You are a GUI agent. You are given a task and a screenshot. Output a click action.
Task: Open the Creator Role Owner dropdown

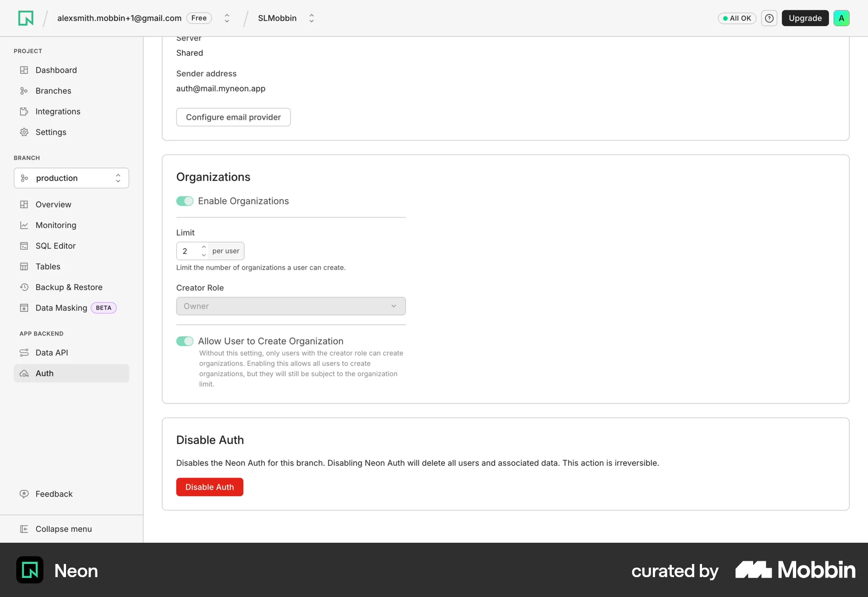tap(291, 306)
